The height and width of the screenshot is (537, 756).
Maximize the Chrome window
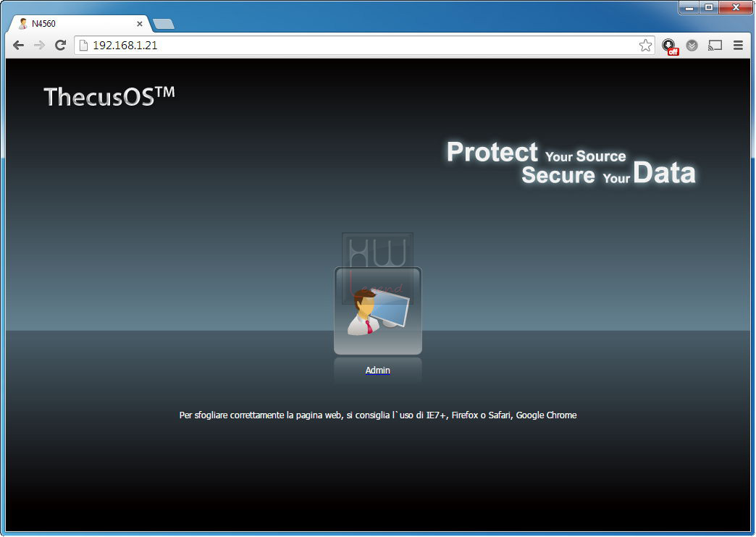point(709,8)
